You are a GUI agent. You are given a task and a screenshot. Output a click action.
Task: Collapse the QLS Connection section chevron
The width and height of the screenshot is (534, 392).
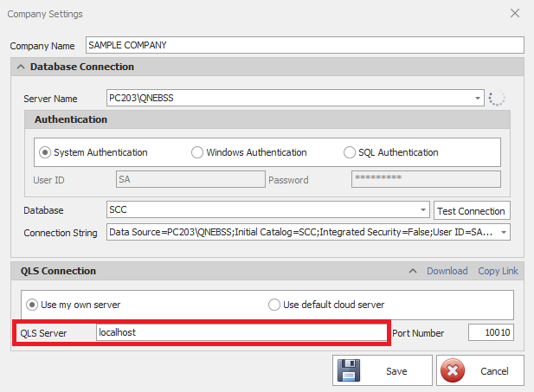[x=413, y=271]
